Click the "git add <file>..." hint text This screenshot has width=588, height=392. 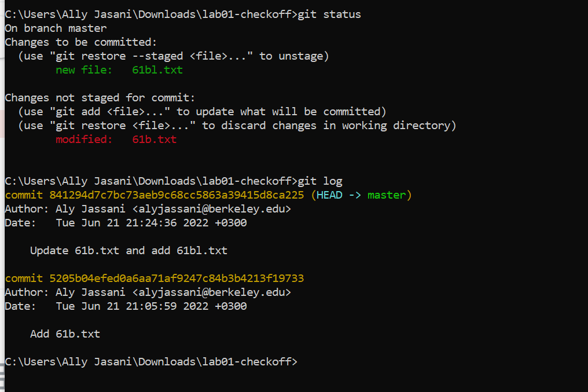point(110,111)
